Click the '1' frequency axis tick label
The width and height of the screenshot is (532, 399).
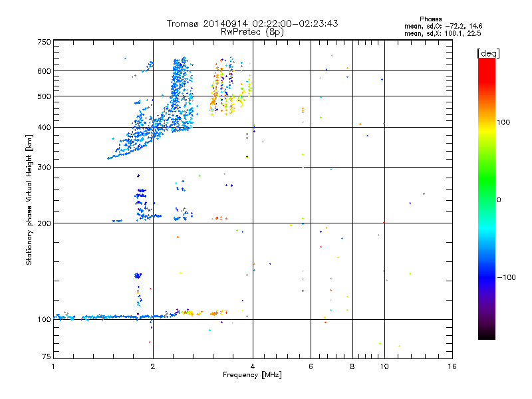pyautogui.click(x=53, y=366)
